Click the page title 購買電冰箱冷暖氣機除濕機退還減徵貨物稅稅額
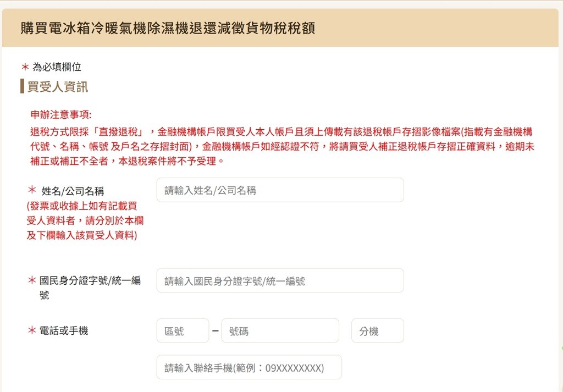 point(168,28)
